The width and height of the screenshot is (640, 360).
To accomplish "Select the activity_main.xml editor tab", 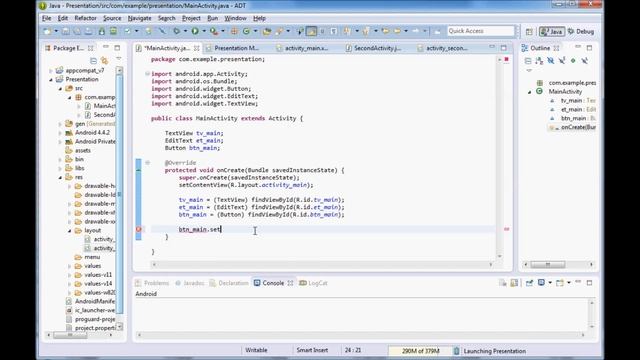I will tap(303, 48).
